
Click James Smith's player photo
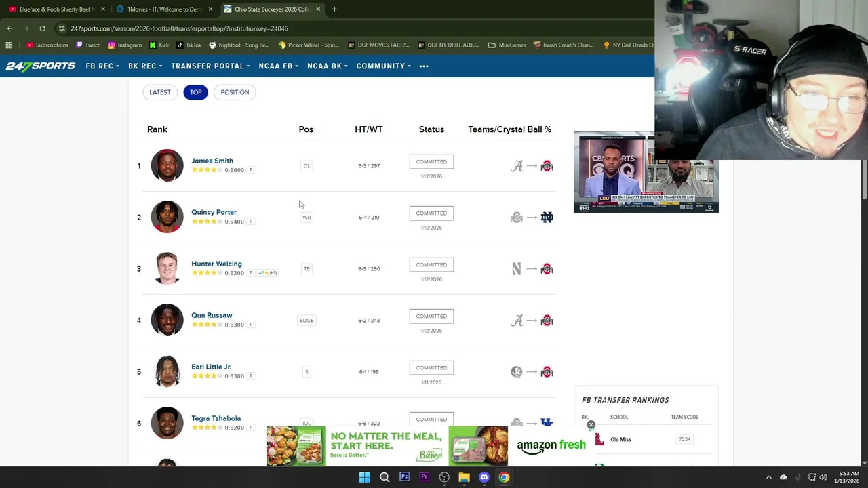click(x=167, y=165)
